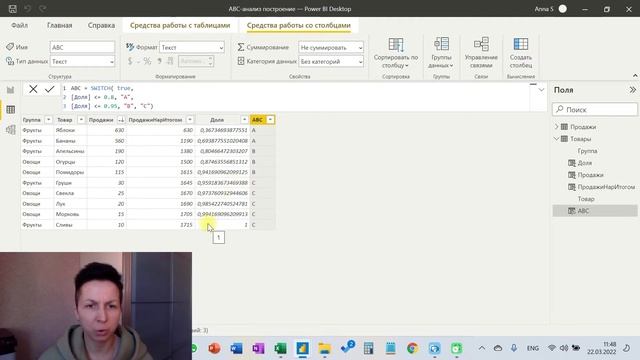Switch to Model view in left sidebar
Screen dimensions: 640x360
tap(11, 130)
